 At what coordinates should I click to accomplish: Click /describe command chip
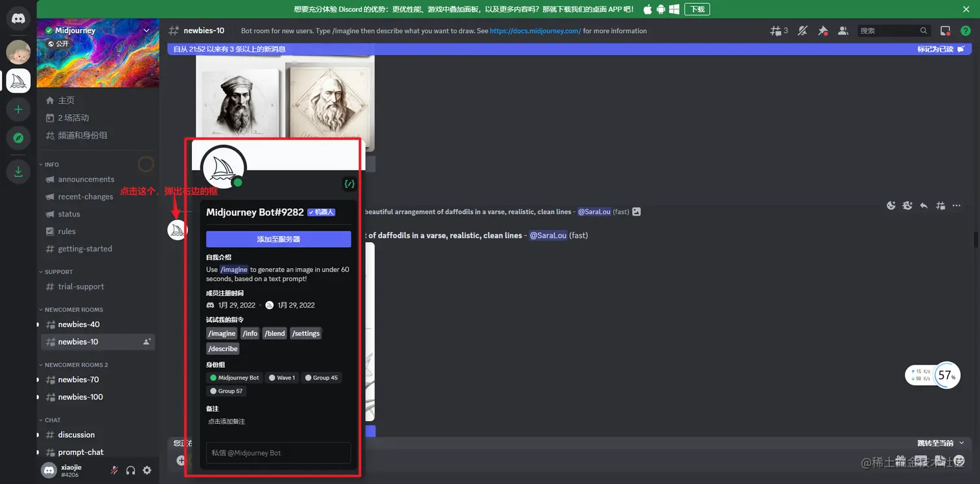pyautogui.click(x=223, y=348)
